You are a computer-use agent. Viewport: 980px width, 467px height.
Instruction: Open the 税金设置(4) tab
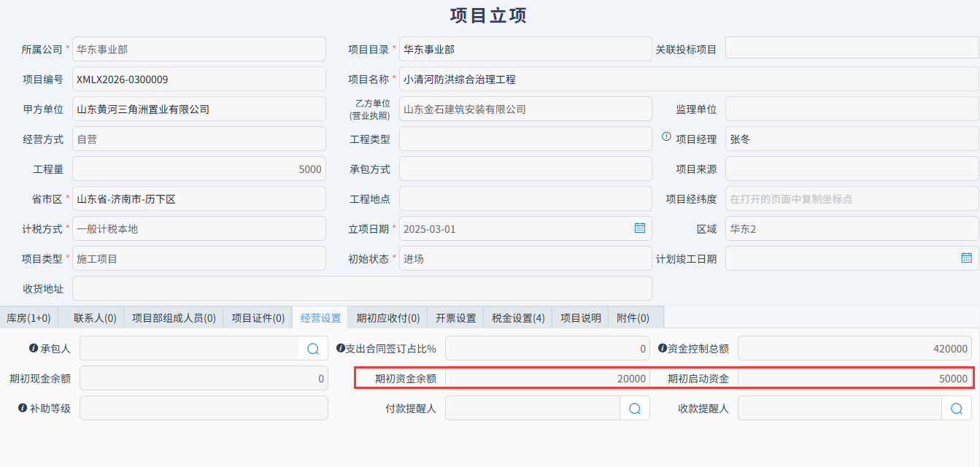(x=518, y=317)
